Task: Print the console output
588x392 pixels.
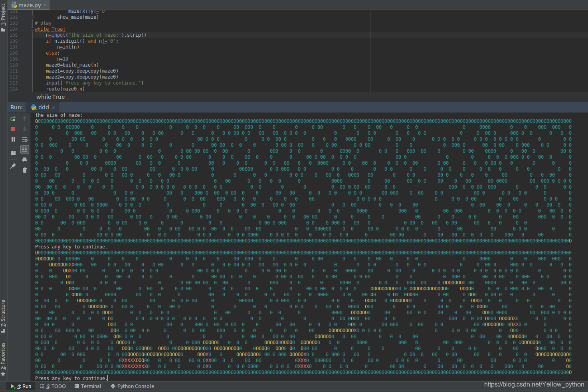Action: click(25, 160)
